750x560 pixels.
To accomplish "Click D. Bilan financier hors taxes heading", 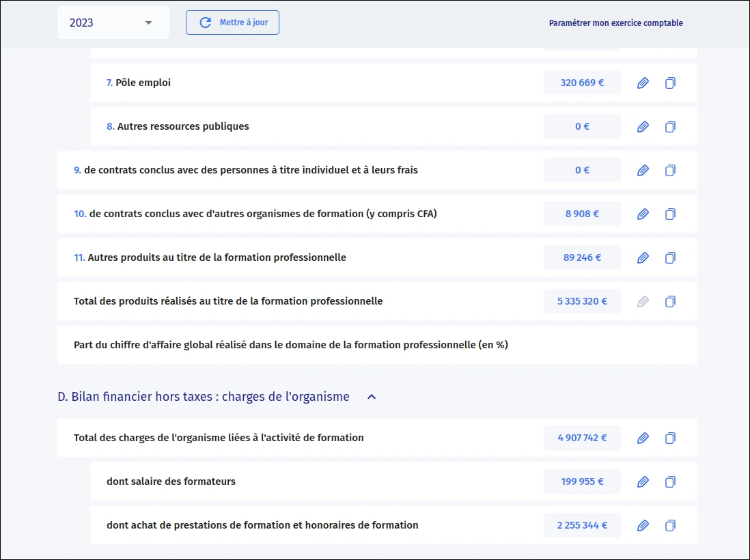I will (x=204, y=397).
